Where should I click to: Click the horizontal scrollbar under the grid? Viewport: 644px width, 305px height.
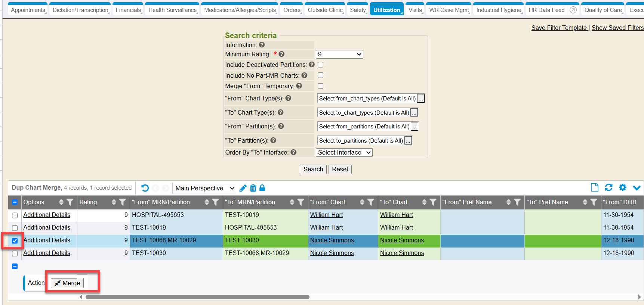pos(197,297)
